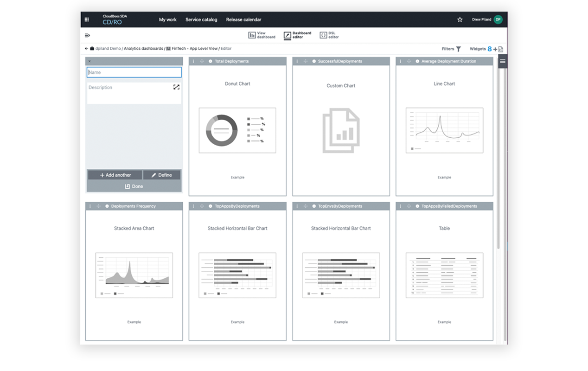Image resolution: width=588 pixels, height=371 pixels.
Task: Open kebab menu of Total Deployments widget
Action: click(193, 61)
